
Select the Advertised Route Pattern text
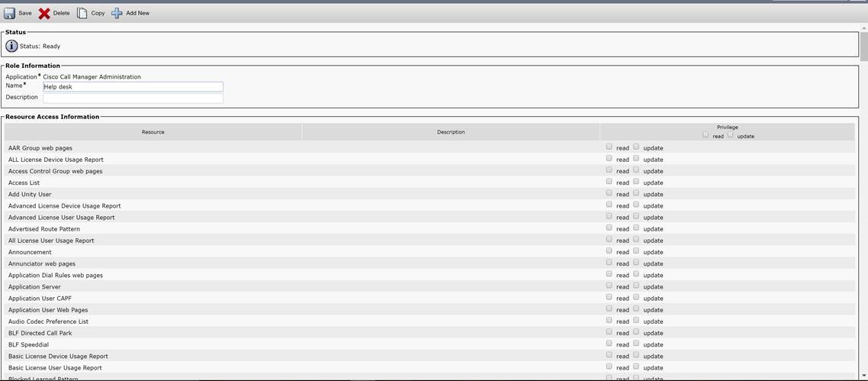44,229
